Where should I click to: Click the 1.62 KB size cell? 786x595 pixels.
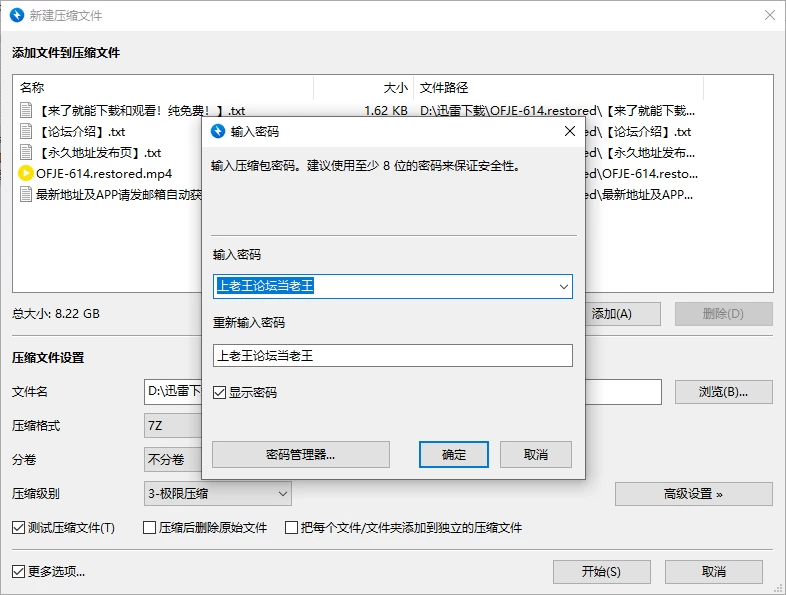pyautogui.click(x=385, y=111)
